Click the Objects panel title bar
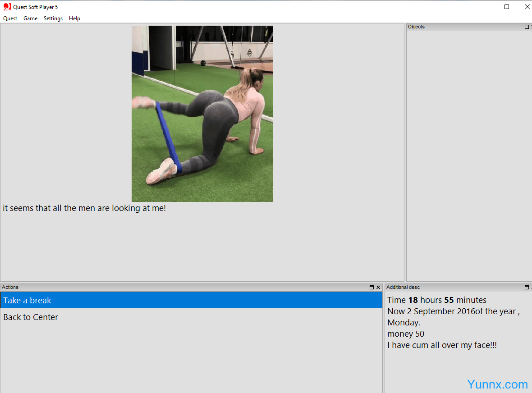The width and height of the screenshot is (532, 393). pos(464,27)
